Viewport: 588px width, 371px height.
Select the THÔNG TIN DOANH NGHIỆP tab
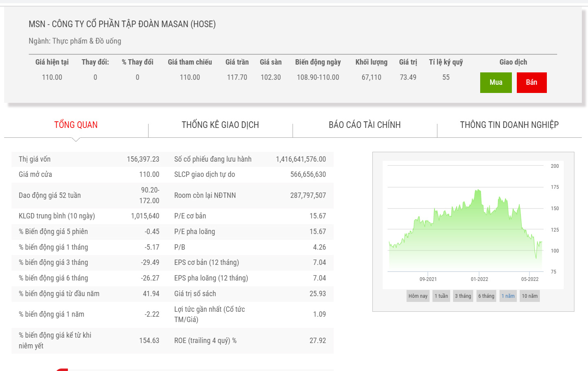coord(509,125)
